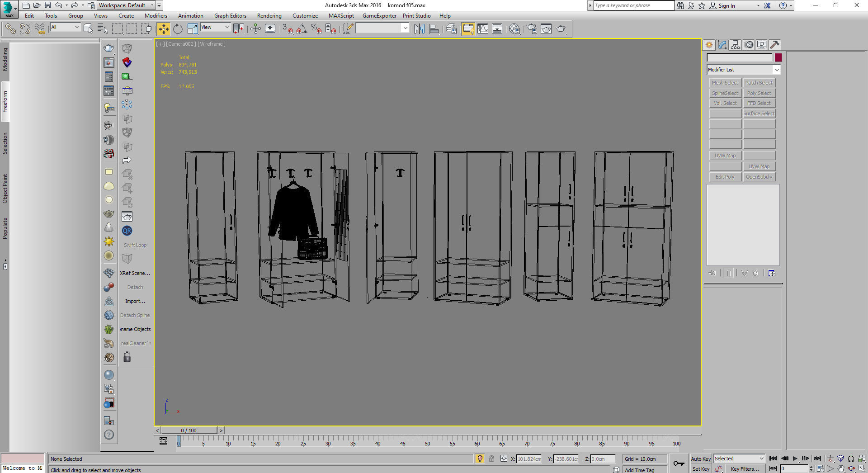Toggle the Auto Key button
The height and width of the screenshot is (473, 868).
(x=701, y=459)
